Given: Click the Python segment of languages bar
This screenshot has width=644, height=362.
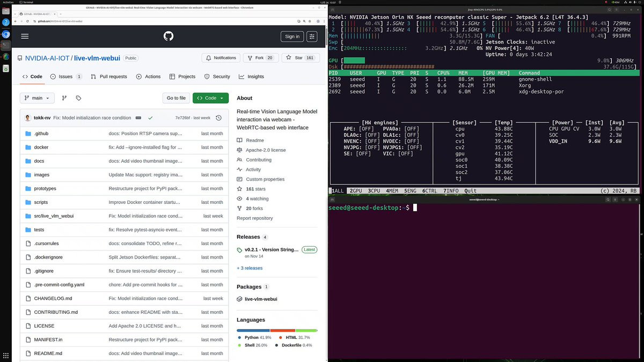Looking at the screenshot, I should [253, 330].
